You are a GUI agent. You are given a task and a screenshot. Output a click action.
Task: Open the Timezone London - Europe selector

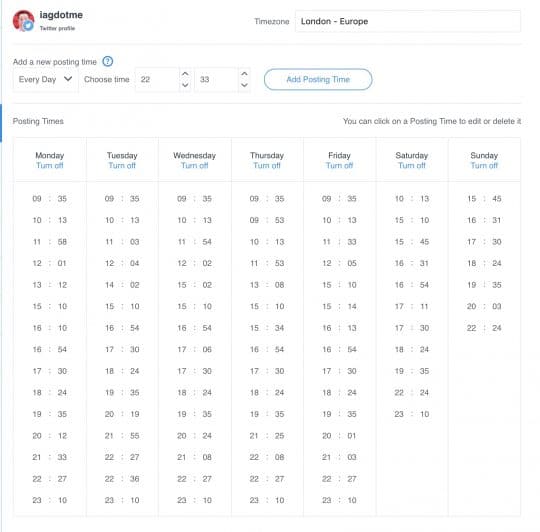[407, 21]
